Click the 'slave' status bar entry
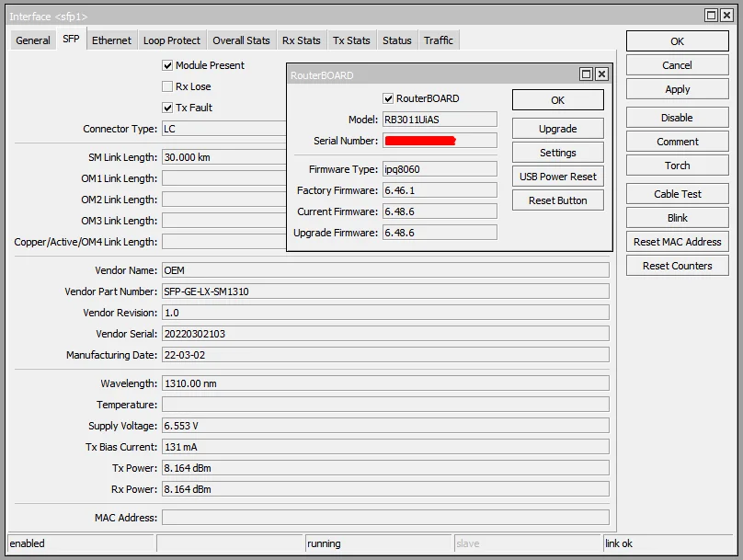 [527, 543]
